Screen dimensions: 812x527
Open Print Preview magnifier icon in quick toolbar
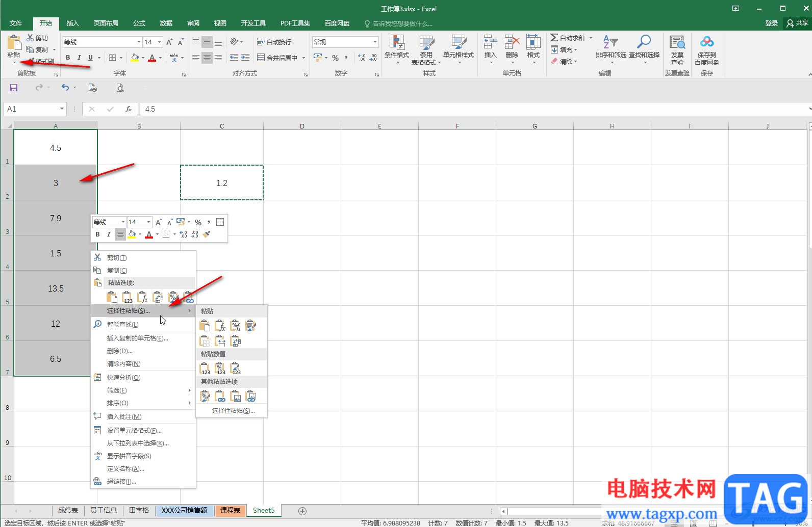pos(120,88)
